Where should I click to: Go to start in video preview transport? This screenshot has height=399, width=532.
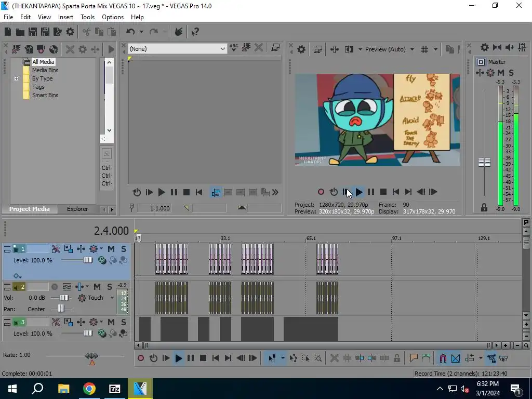pyautogui.click(x=395, y=192)
